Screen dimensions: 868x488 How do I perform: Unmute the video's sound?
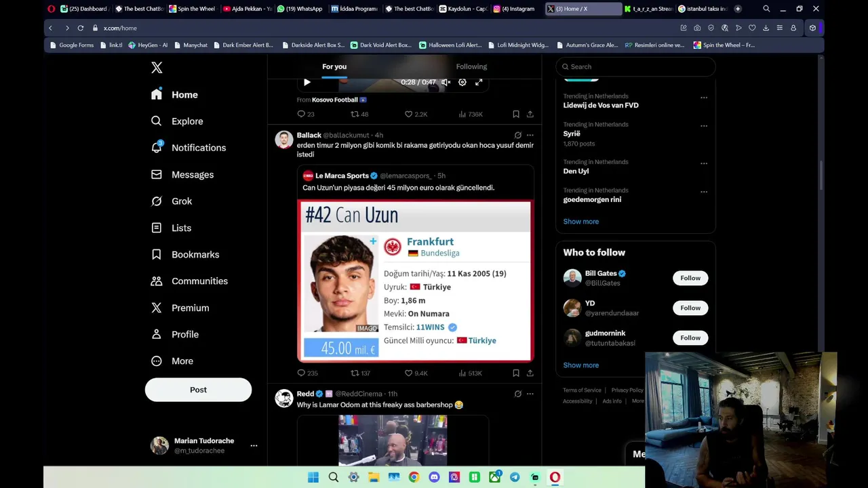click(x=446, y=82)
